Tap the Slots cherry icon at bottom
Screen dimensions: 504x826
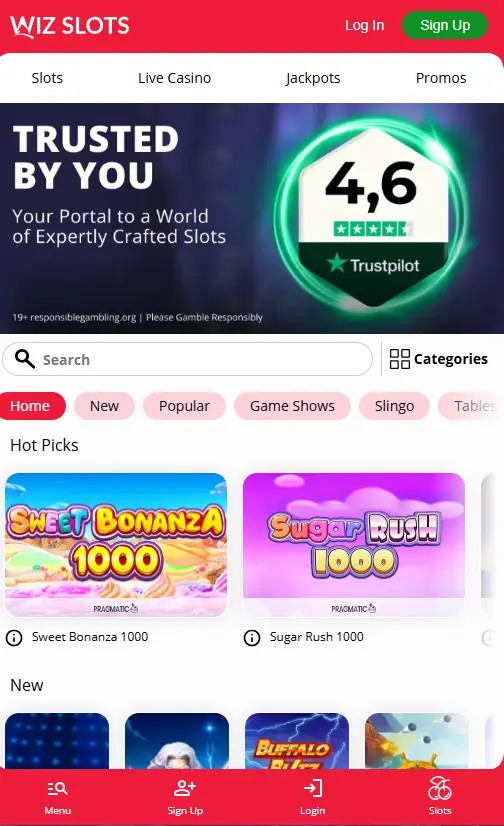(x=440, y=789)
